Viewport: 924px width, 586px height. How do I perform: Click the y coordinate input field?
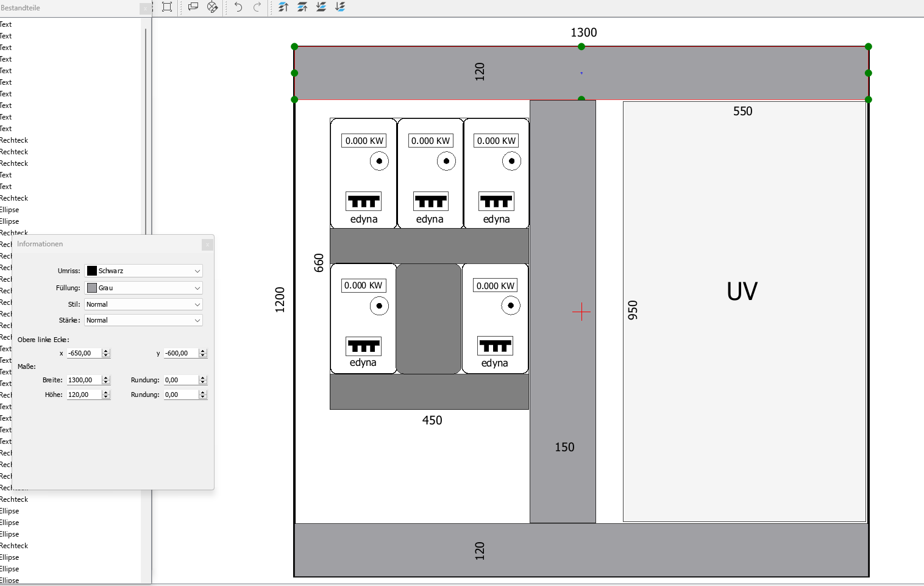180,353
